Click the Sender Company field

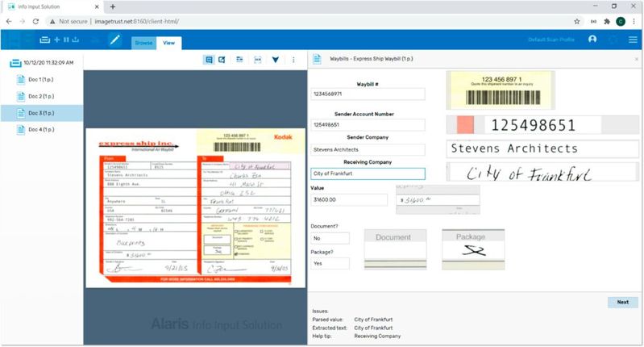368,149
